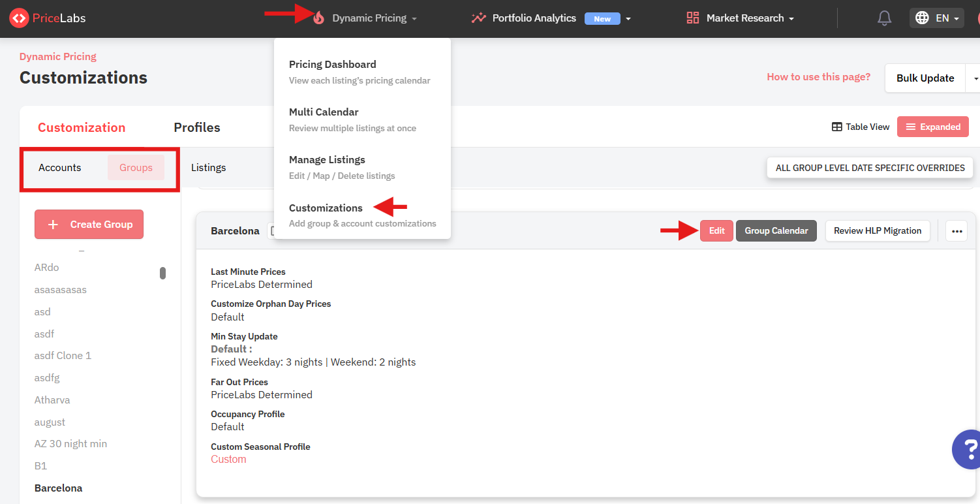
Task: Select the asd group
Action: 42,312
